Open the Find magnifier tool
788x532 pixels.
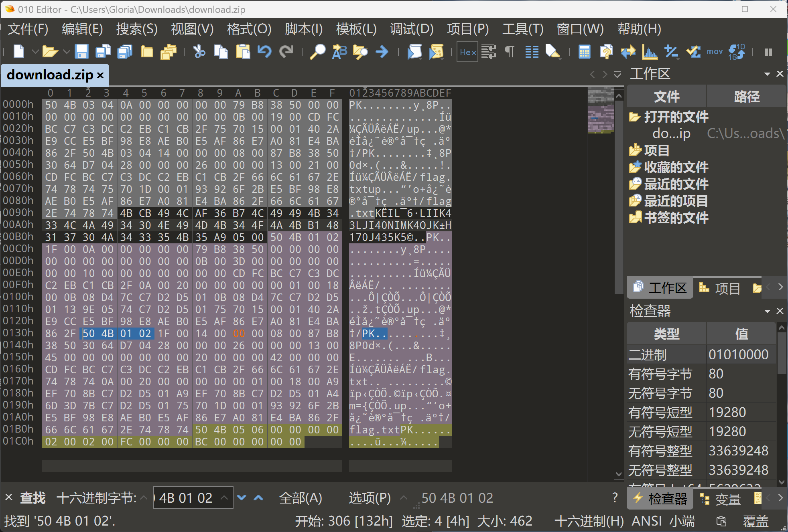[x=317, y=52]
